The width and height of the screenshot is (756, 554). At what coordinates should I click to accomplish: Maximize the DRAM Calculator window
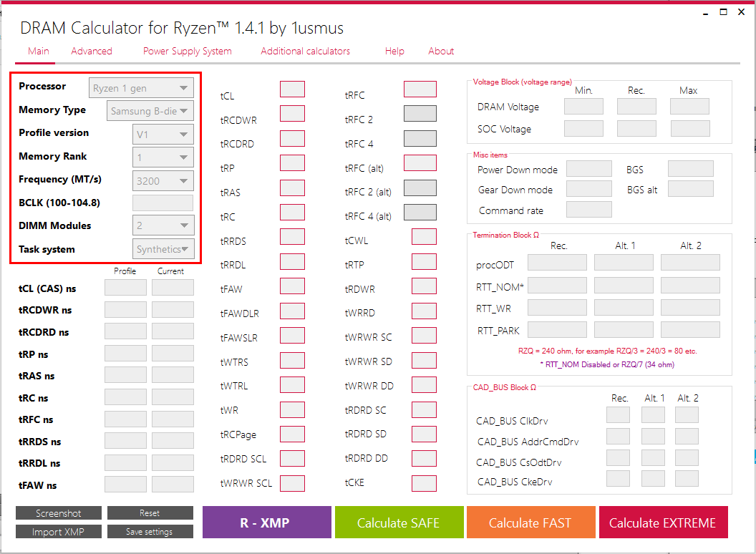coord(723,12)
